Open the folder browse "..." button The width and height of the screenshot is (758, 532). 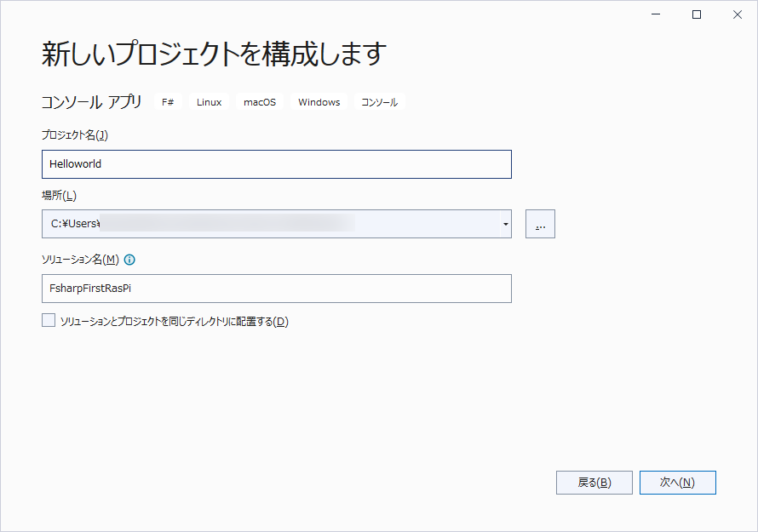[x=540, y=224]
